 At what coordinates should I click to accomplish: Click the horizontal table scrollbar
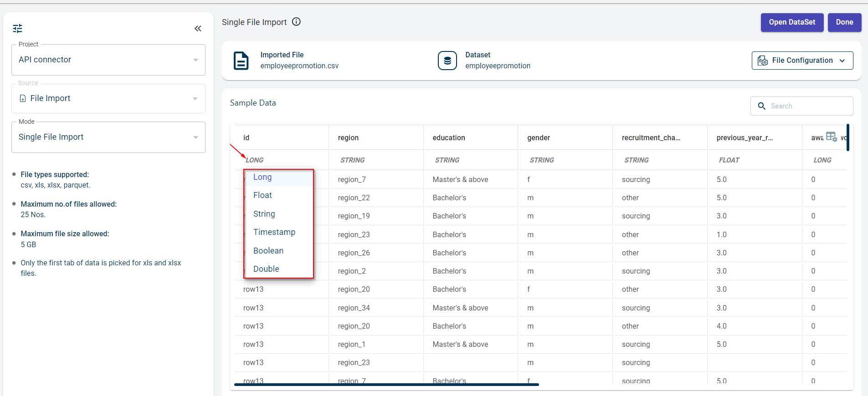coord(386,385)
